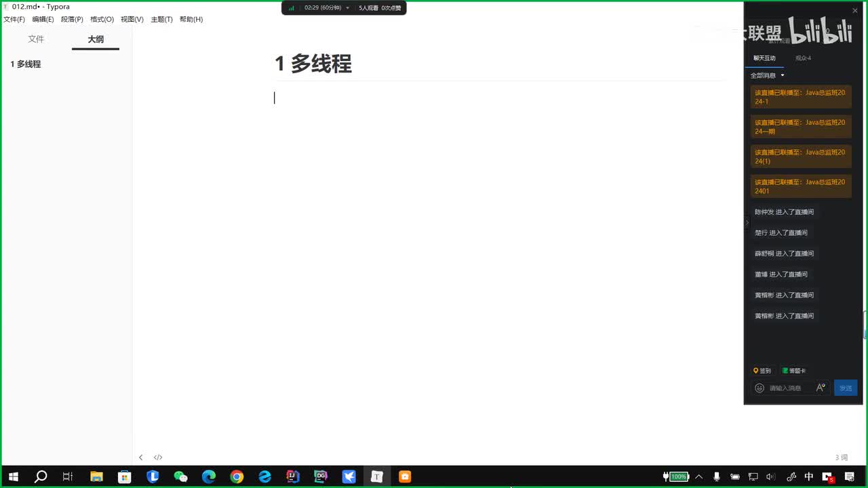Click the tray icon with red 5 badge
This screenshot has height=488, width=868.
click(827, 477)
